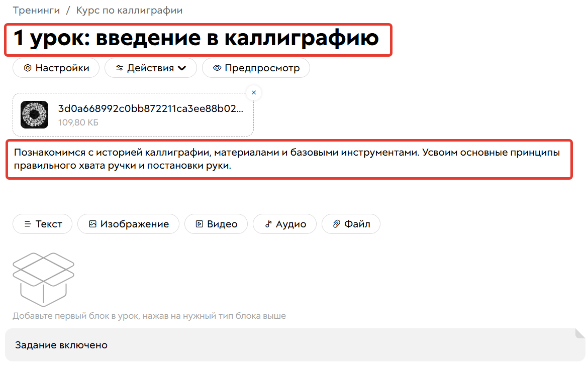This screenshot has height=384, width=588.
Task: Click the gear icon on the Настройки button
Action: [x=28, y=68]
